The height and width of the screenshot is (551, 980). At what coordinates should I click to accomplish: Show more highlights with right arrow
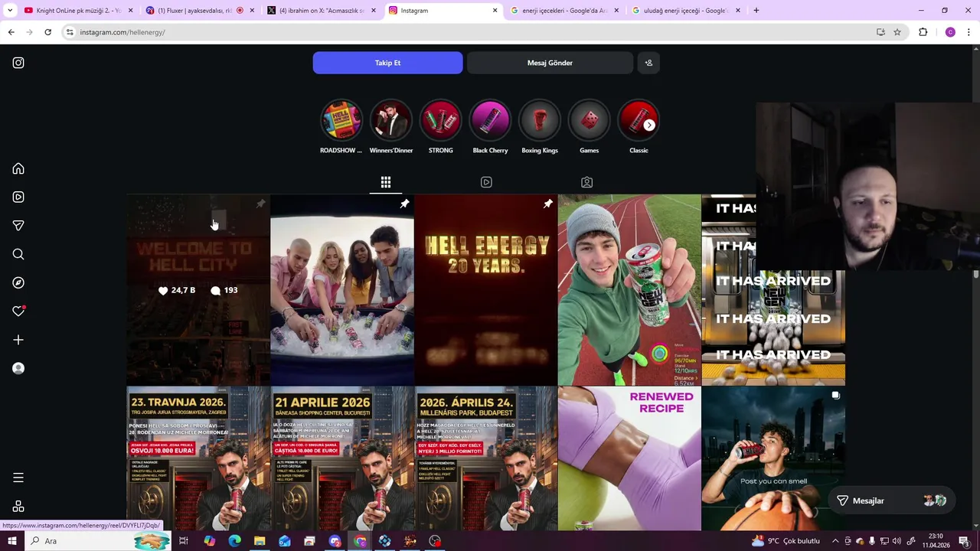649,125
